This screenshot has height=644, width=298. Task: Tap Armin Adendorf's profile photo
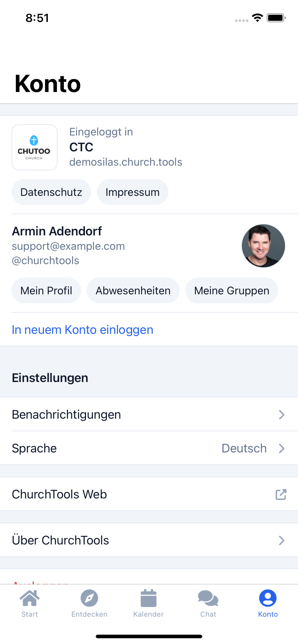pyautogui.click(x=263, y=246)
